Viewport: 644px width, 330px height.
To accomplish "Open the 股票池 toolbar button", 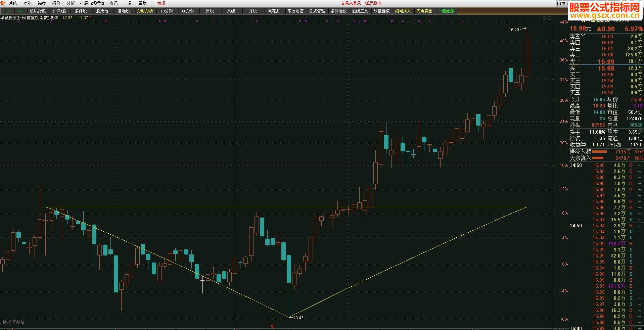I will point(102,11).
